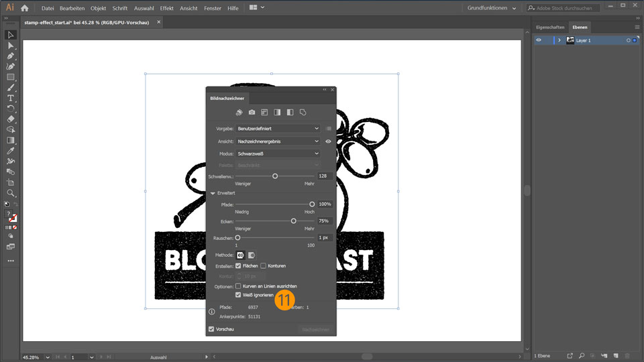This screenshot has width=644, height=362.
Task: Click the Auto-Color preset icon
Action: [x=239, y=113]
